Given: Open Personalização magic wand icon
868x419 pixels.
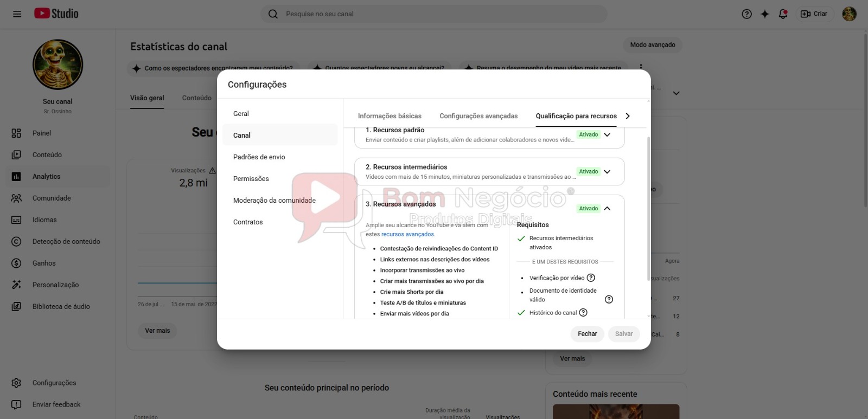Looking at the screenshot, I should click(16, 285).
